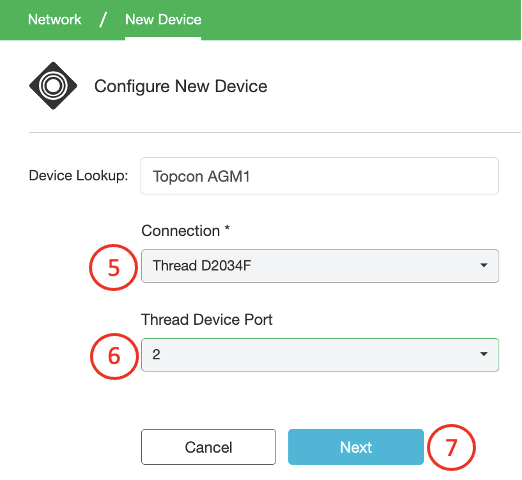Open the Thread Device Port dropdown

coord(320,355)
